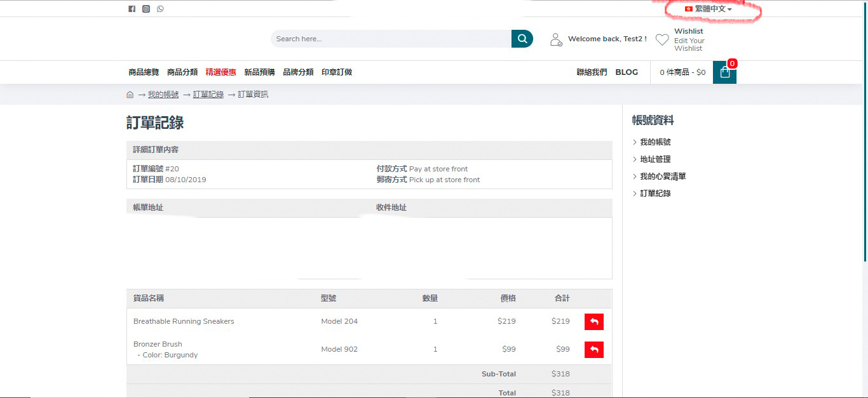The image size is (868, 398).
Task: Return the Breathable Running Sneakers item
Action: (594, 322)
